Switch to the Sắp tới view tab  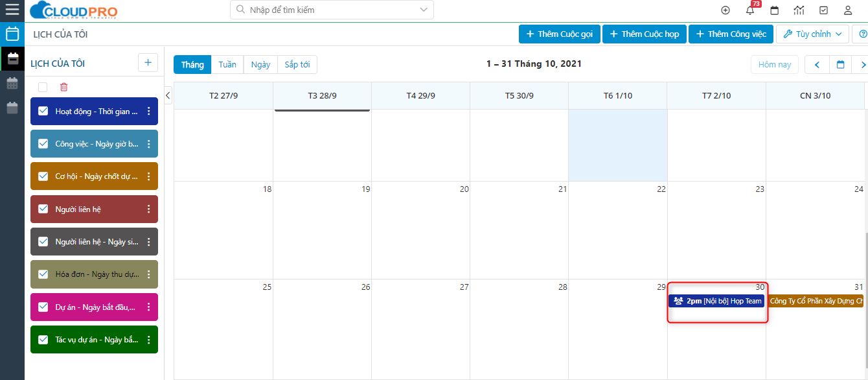[x=297, y=65]
